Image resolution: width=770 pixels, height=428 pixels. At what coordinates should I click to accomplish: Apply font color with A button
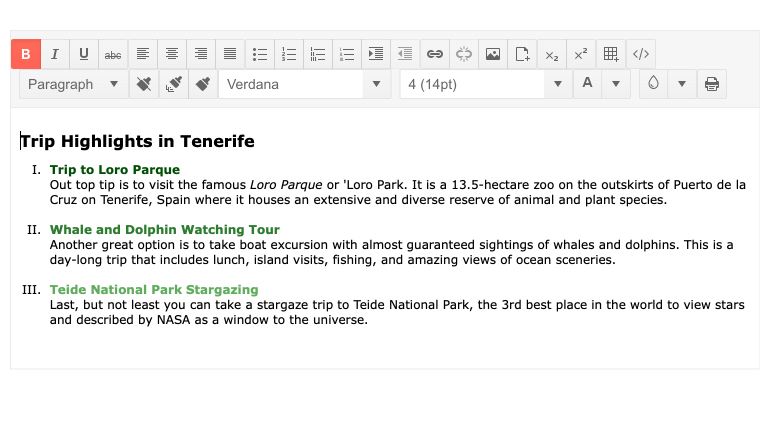point(587,84)
